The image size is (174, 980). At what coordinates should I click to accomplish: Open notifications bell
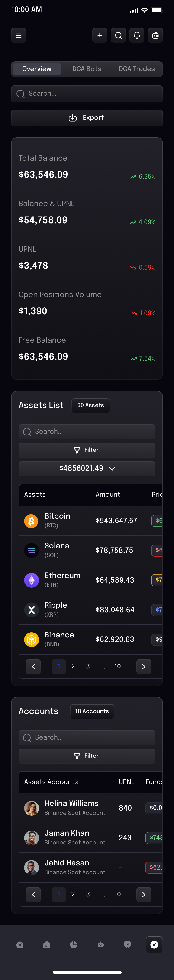point(137,35)
